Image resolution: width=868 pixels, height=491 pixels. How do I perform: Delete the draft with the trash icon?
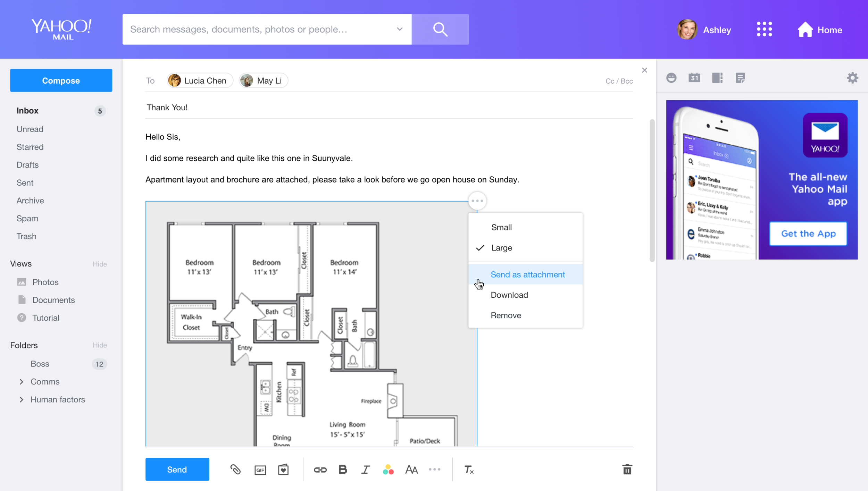627,469
